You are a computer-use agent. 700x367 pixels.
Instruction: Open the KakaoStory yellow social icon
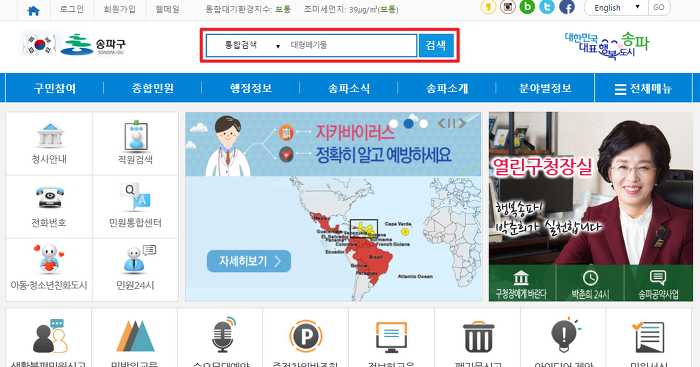pos(488,7)
